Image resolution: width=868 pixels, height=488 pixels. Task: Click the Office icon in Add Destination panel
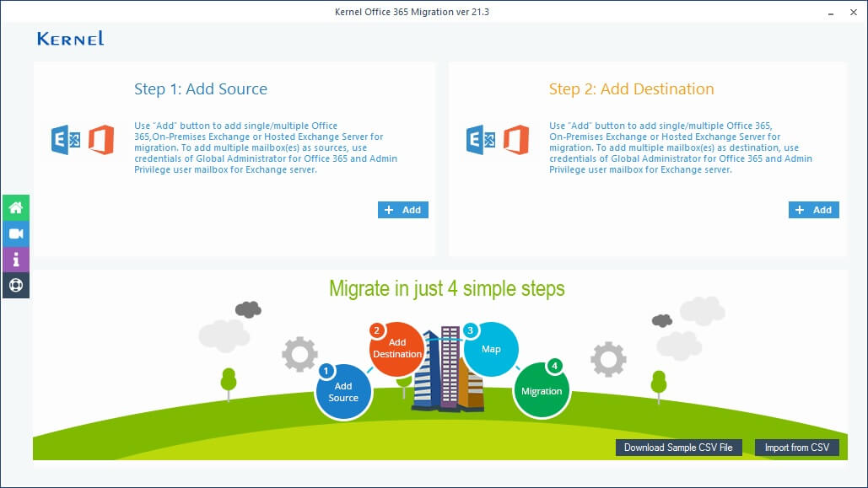pos(516,140)
